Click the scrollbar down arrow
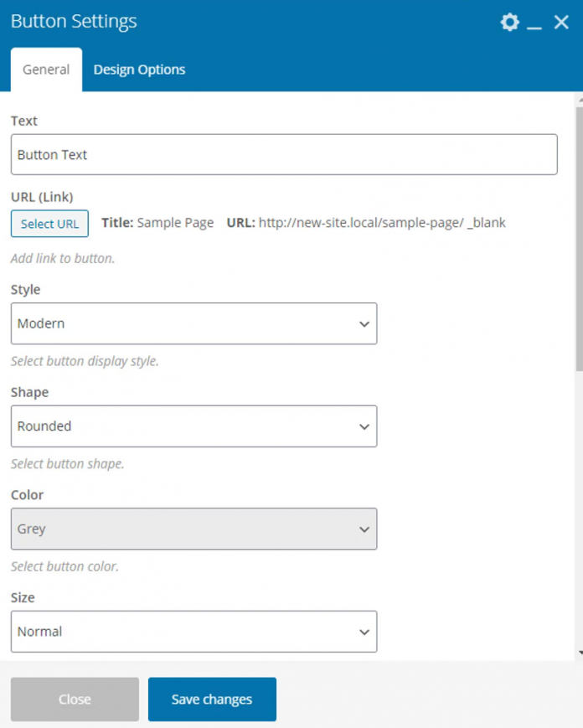The height and width of the screenshot is (728, 583). 580,653
